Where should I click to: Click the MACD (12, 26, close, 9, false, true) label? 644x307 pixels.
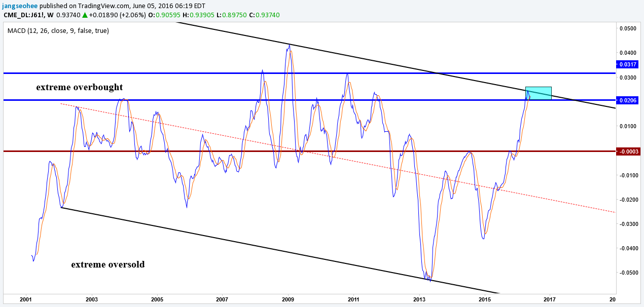[x=58, y=30]
